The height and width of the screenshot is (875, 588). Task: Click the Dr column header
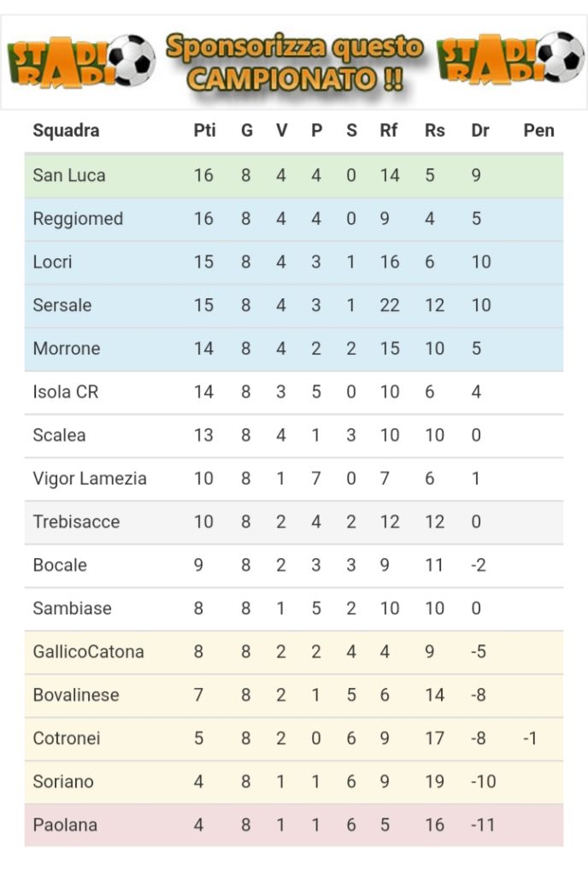479,131
